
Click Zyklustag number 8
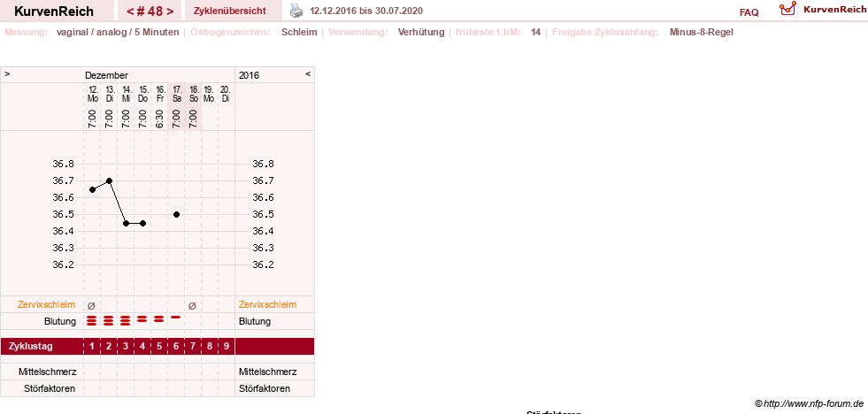pos(209,347)
